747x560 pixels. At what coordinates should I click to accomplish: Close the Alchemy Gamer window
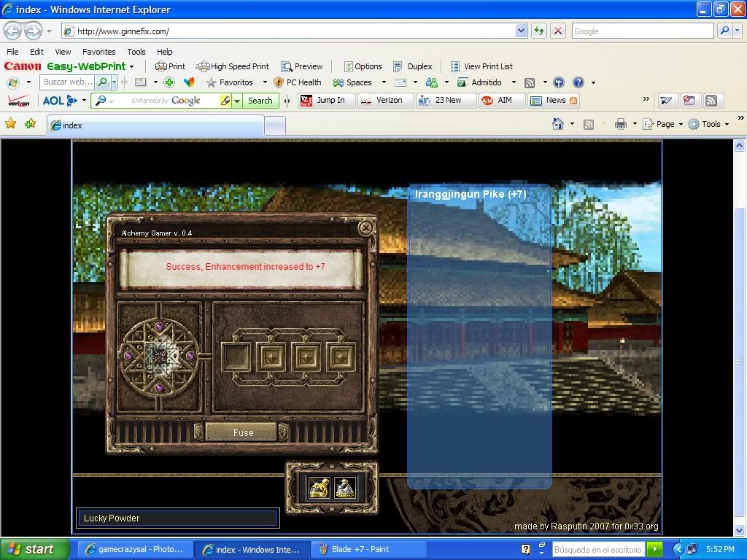coord(366,228)
